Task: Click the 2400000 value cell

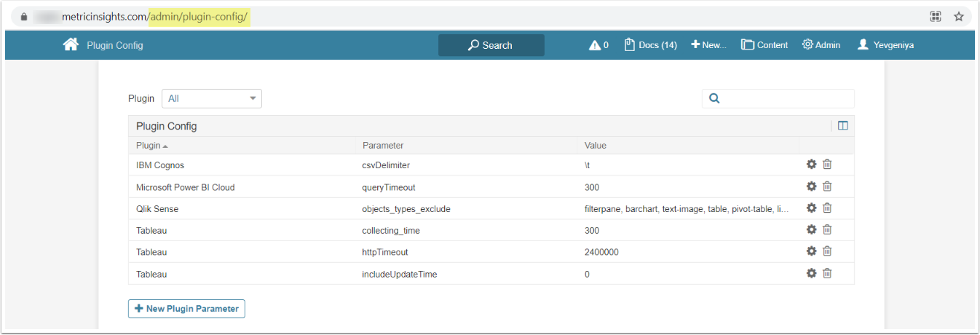Action: tap(601, 252)
